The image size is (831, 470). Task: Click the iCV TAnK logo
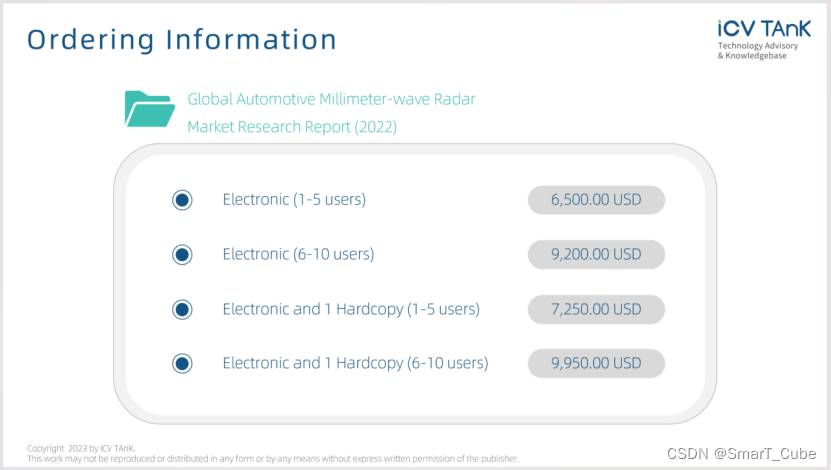764,29
